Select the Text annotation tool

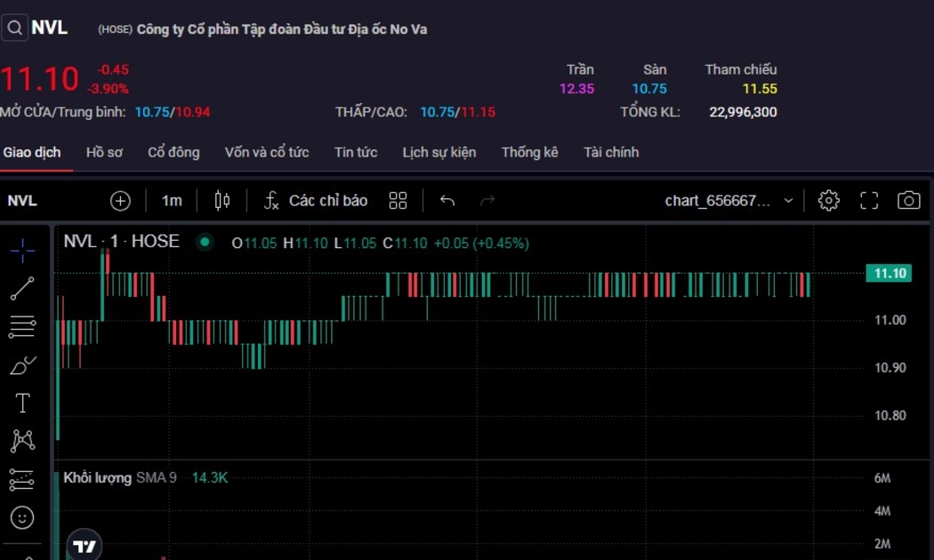coord(22,403)
